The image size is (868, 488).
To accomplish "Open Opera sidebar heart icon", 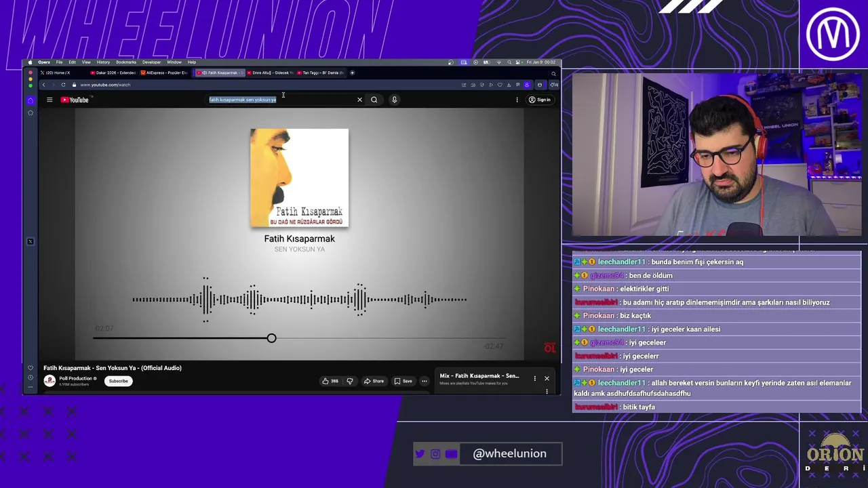I will click(30, 368).
